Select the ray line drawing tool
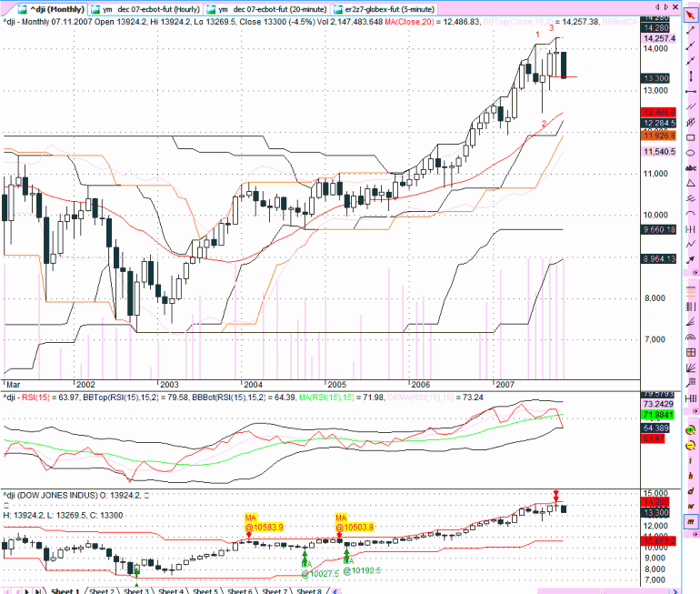The width and height of the screenshot is (700, 594). pyautogui.click(x=691, y=45)
